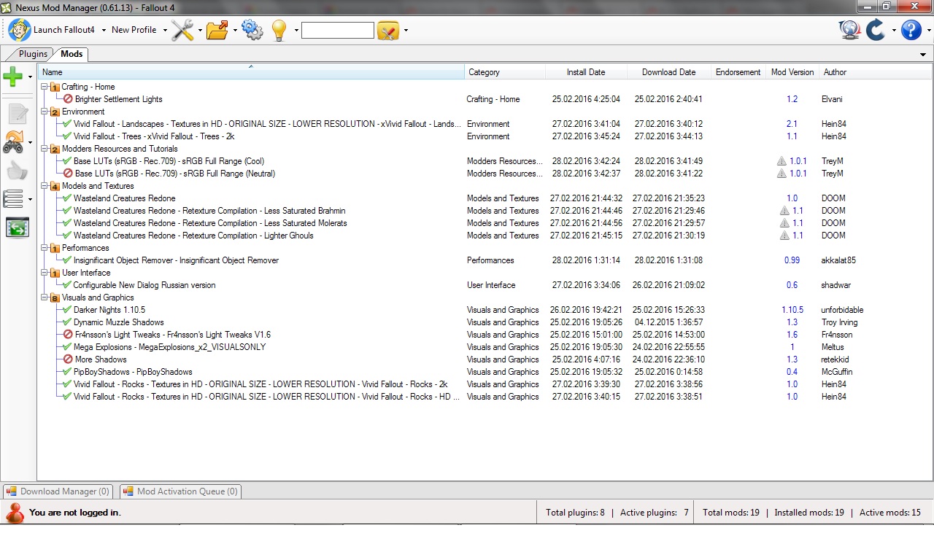Click the yellow notepad icon beside the text box

pyautogui.click(x=388, y=30)
